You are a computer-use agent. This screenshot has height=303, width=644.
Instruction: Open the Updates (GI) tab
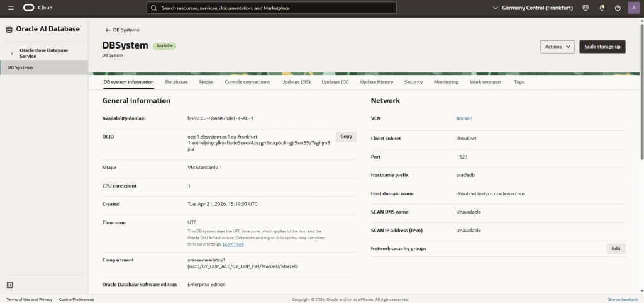coord(335,83)
